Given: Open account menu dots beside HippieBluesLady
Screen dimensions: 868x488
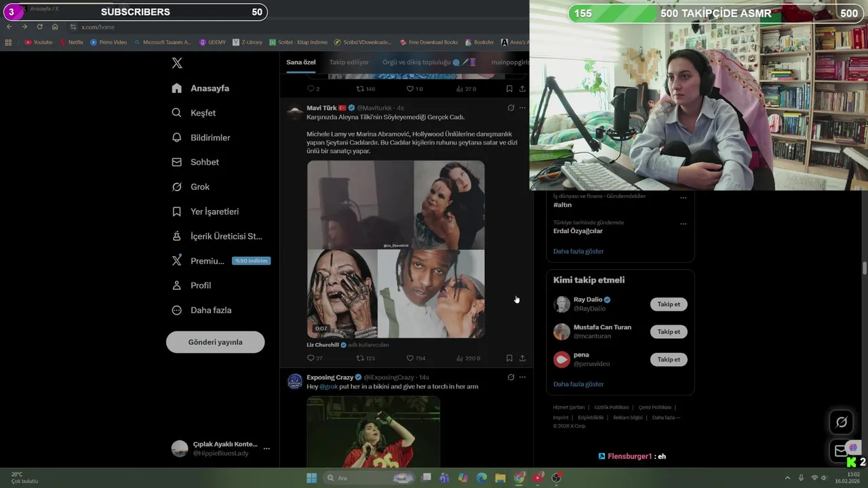Looking at the screenshot, I should point(267,449).
